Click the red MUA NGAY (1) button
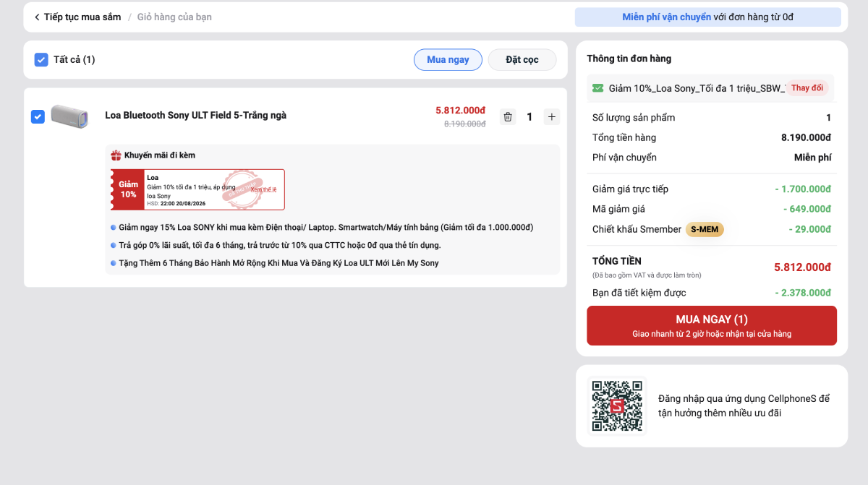868x485 pixels. tap(712, 325)
